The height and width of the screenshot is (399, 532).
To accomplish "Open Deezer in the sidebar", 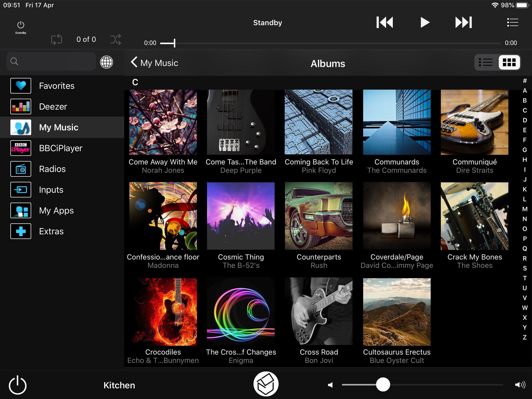I will pos(53,107).
